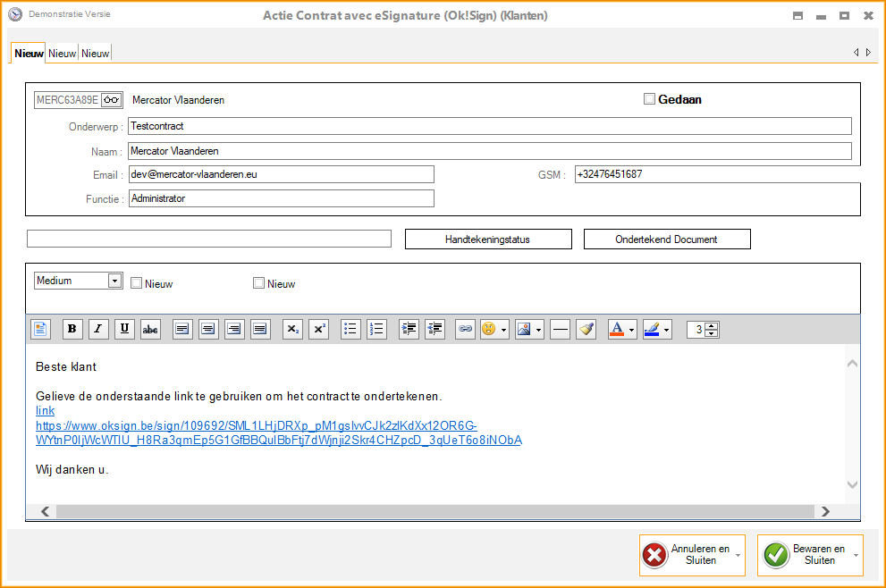Insert a horizontal line

pos(561,329)
